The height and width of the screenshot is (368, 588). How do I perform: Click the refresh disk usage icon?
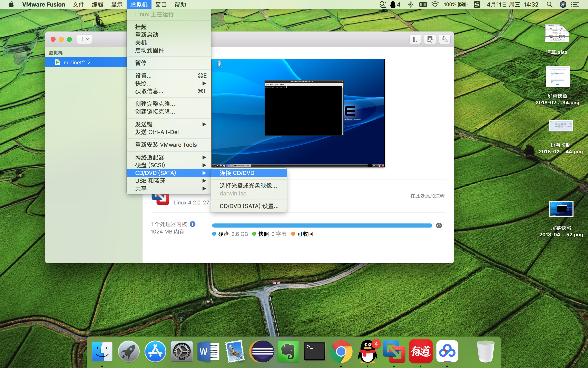tap(439, 225)
